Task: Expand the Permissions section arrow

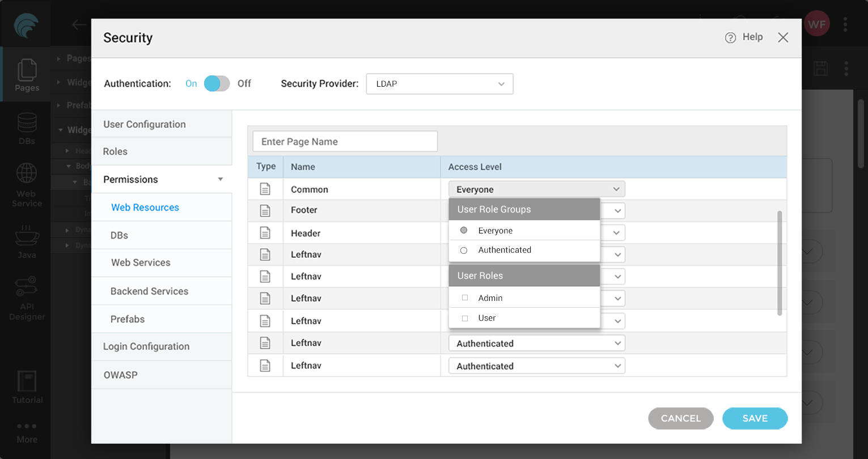Action: coord(221,180)
